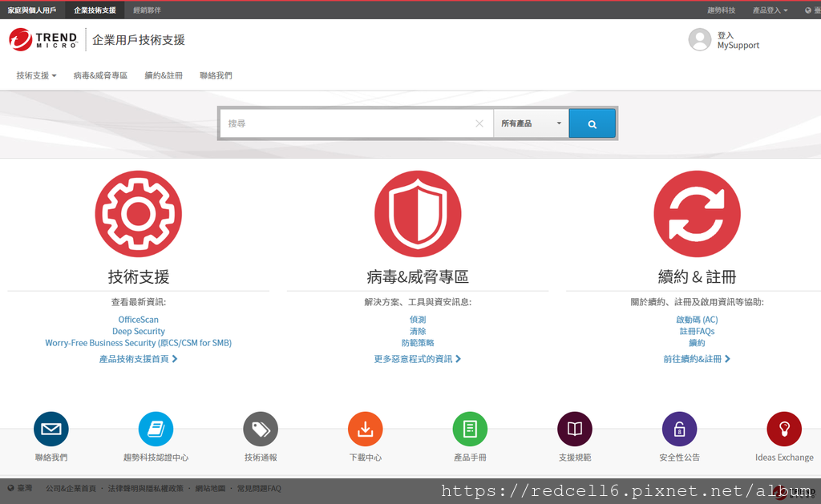821x504 pixels.
Task: Expand the 技術支援 navigation dropdown
Action: (x=36, y=75)
